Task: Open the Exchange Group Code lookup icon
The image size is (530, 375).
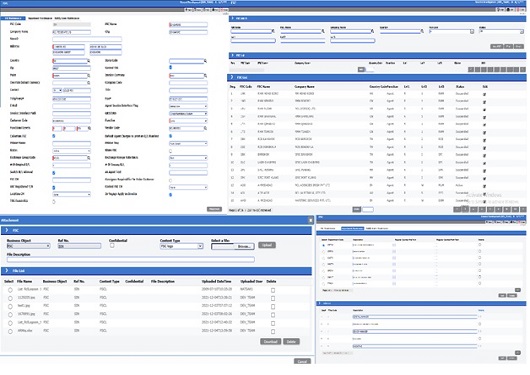Action: tap(89, 158)
